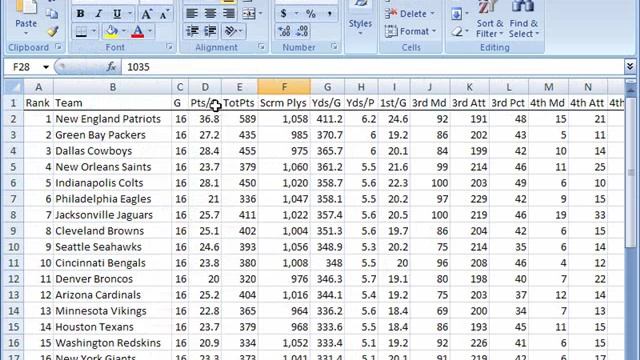This screenshot has width=640, height=360.
Task: Click the Decrease Font Size icon
Action: 164,14
